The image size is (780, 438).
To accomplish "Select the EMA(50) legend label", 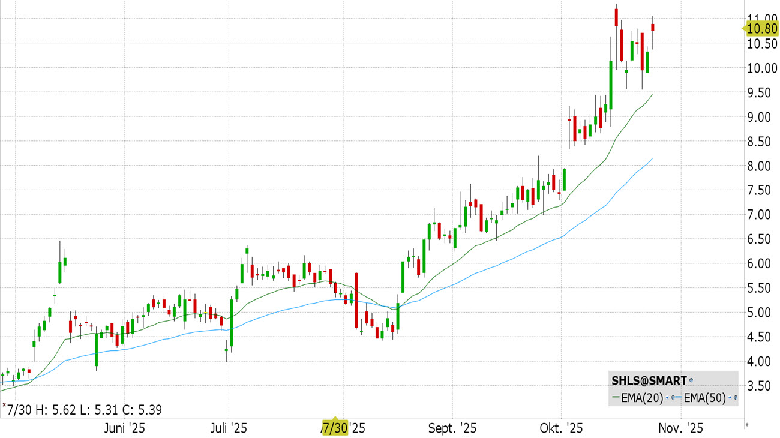I will [x=705, y=398].
